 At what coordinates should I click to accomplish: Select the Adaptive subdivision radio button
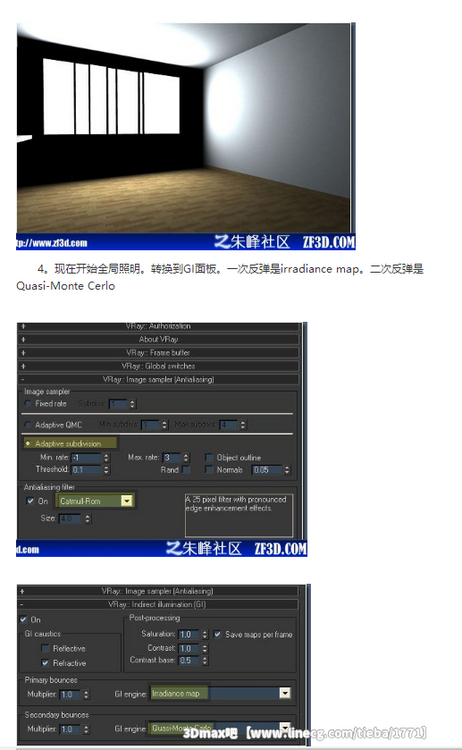tap(28, 443)
